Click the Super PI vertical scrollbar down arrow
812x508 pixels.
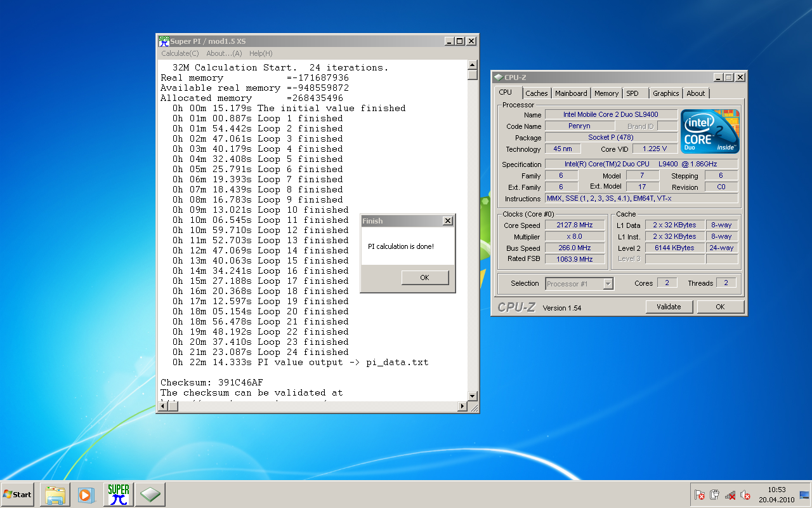472,396
